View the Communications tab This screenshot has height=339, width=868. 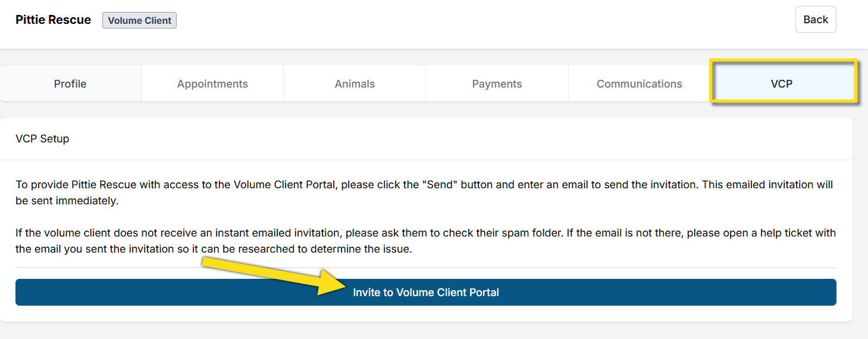pyautogui.click(x=639, y=84)
